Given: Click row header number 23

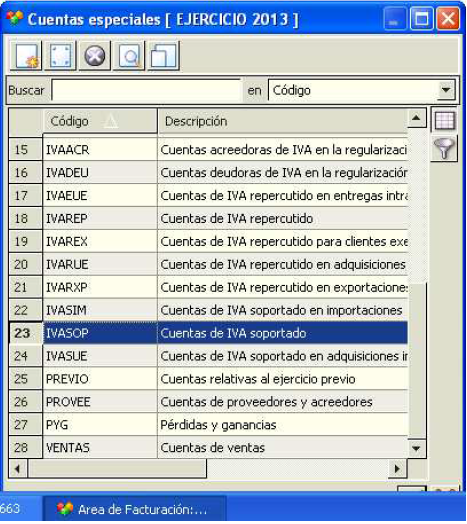Looking at the screenshot, I should coord(25,333).
